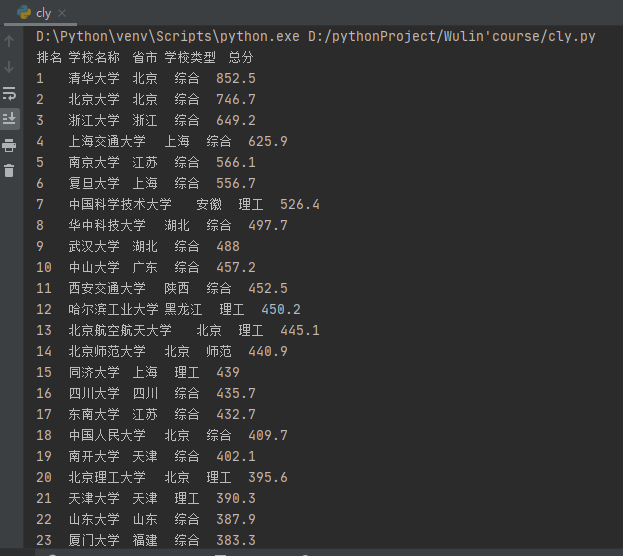Click the 同济大学 score 439
Viewport: 623px width, 556px height.
click(228, 372)
